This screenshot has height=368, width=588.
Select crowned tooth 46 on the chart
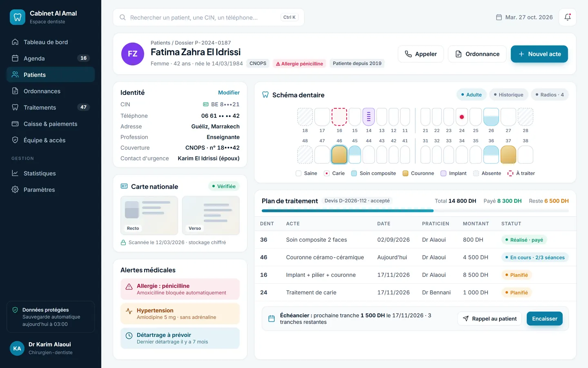pyautogui.click(x=339, y=155)
